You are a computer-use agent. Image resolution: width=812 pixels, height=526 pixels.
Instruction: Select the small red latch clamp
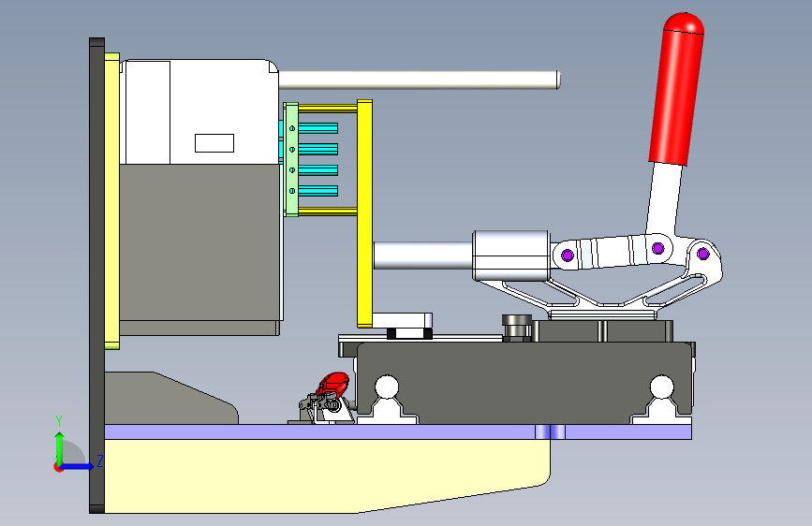[333, 385]
